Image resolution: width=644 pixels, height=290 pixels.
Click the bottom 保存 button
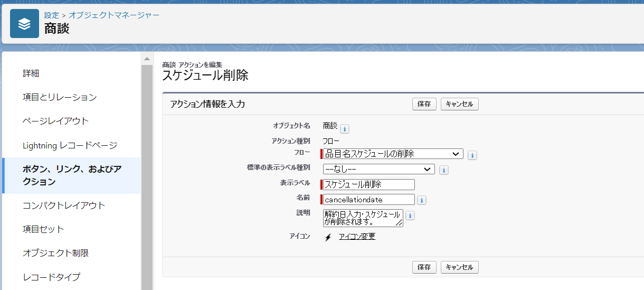pyautogui.click(x=424, y=267)
